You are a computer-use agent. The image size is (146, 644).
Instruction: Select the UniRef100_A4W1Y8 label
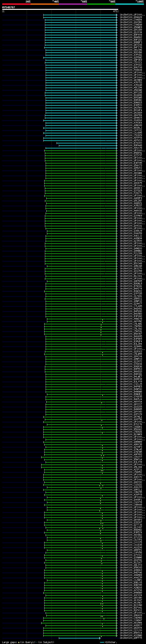coord(131,319)
